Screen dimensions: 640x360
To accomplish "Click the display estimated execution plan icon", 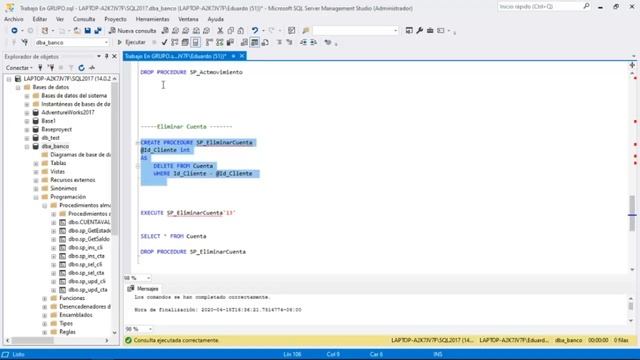I will tap(175, 42).
